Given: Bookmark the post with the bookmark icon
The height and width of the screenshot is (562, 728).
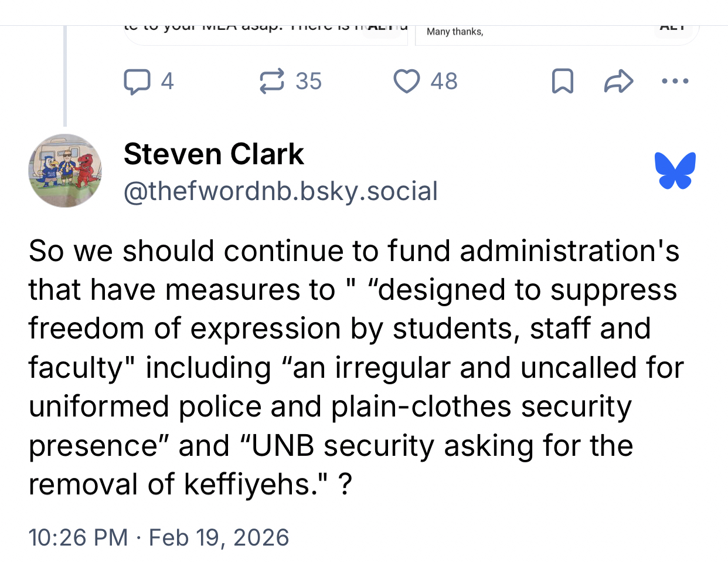Looking at the screenshot, I should tap(562, 81).
